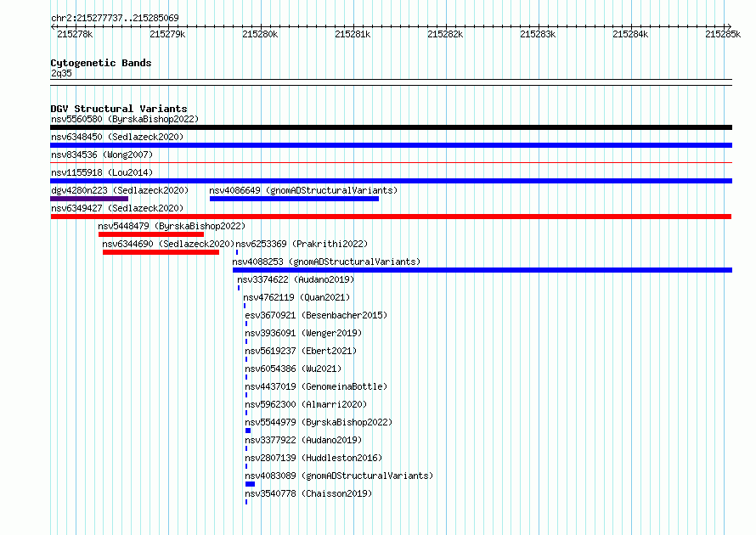
Task: Click the 215281k ruler tick label
Action: click(353, 34)
